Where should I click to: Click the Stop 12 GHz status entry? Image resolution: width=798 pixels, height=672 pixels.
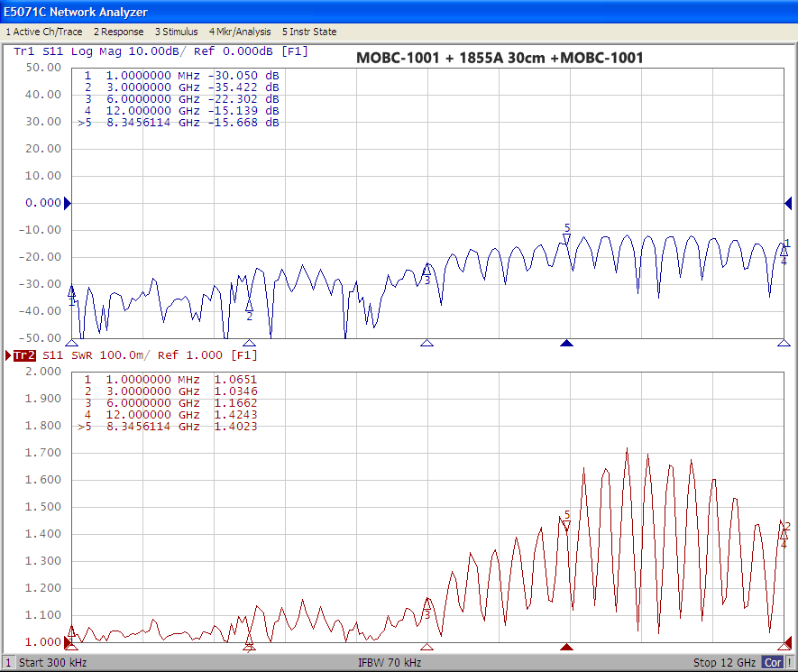pyautogui.click(x=724, y=663)
